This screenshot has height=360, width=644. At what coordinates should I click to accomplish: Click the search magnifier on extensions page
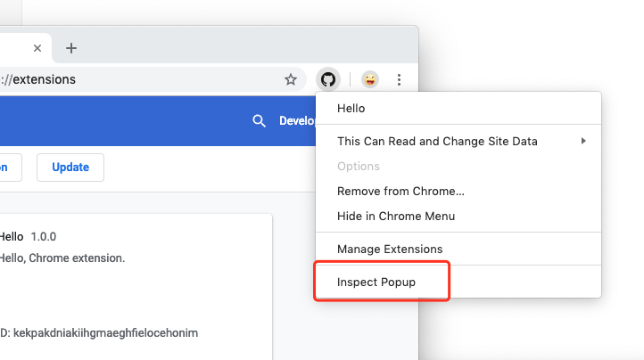(259, 121)
